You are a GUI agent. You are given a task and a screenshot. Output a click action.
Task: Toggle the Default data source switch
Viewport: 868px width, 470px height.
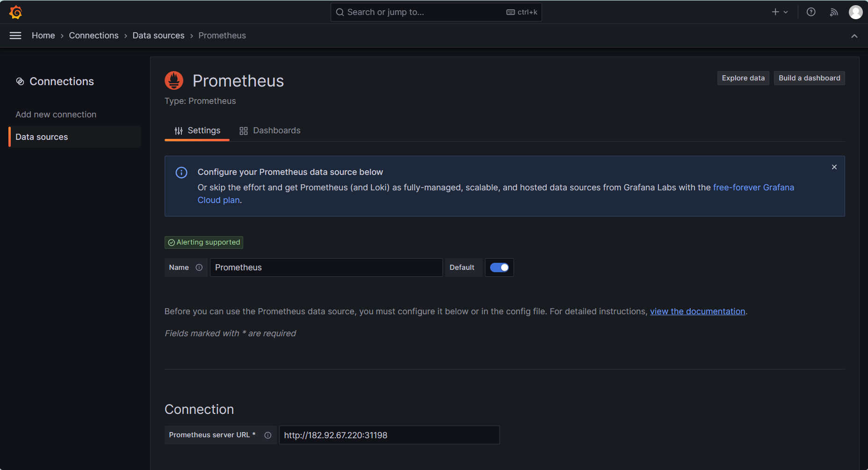(x=499, y=268)
